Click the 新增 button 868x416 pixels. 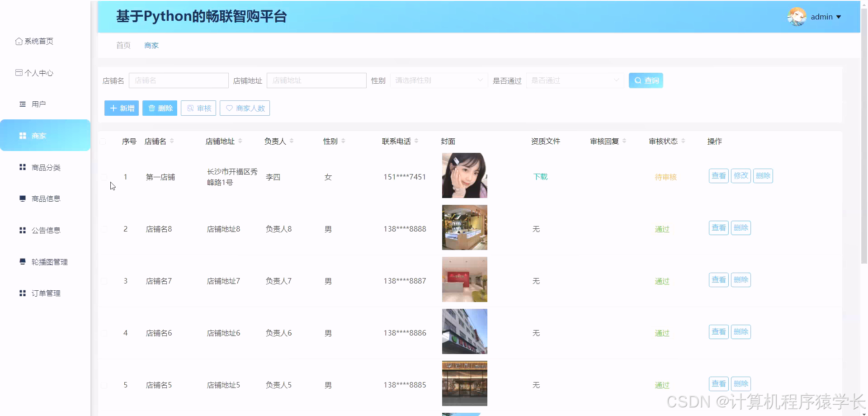click(x=122, y=108)
